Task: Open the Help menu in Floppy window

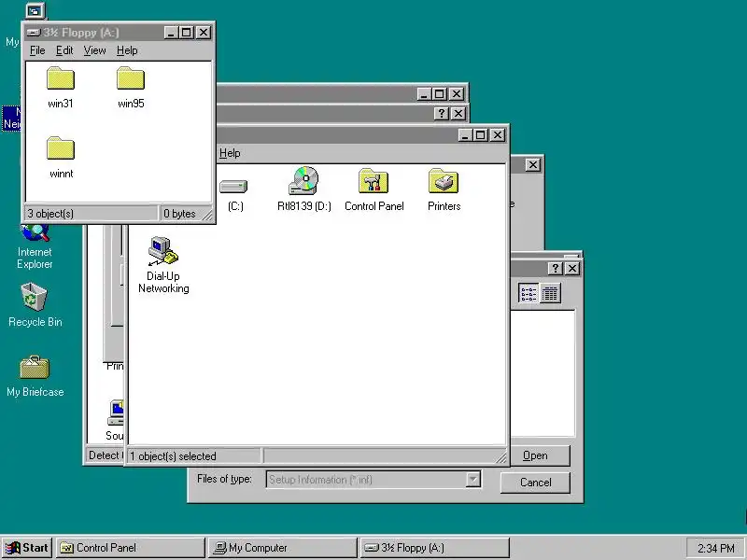Action: 127,50
